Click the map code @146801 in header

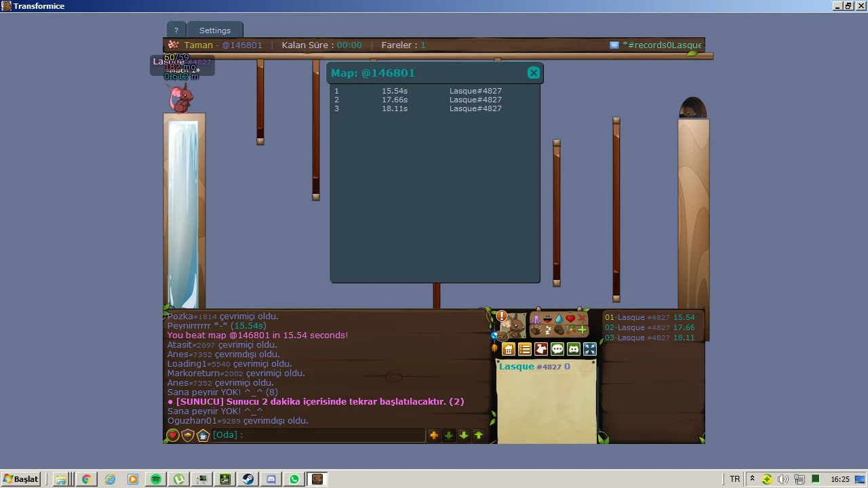coord(242,45)
